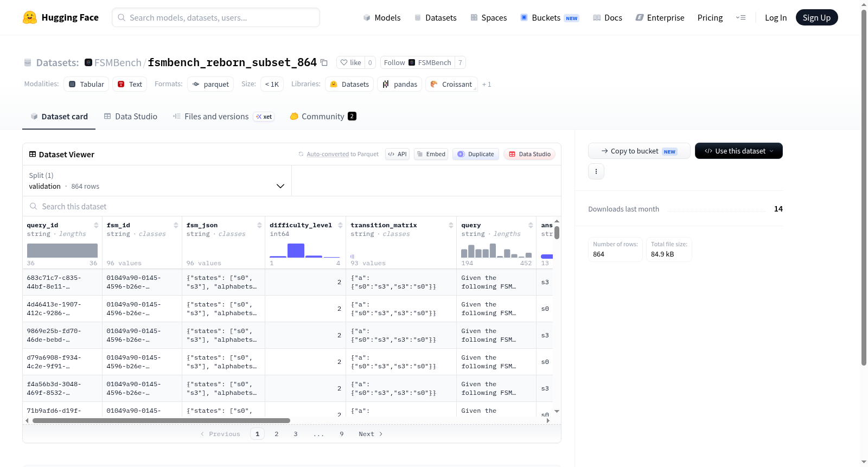The image size is (868, 467).
Task: Click query_id cell d79a6908-f934-4c2e-9f91
Action: coord(62,362)
